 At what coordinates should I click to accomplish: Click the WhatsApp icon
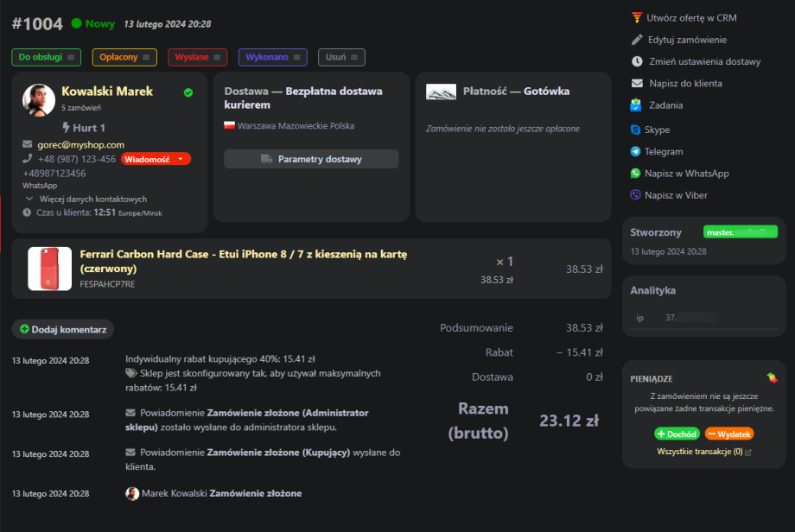pyautogui.click(x=636, y=174)
